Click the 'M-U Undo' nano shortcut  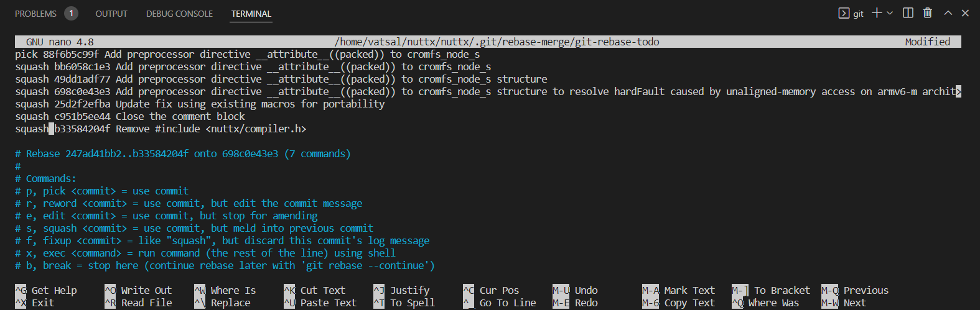pyautogui.click(x=576, y=290)
